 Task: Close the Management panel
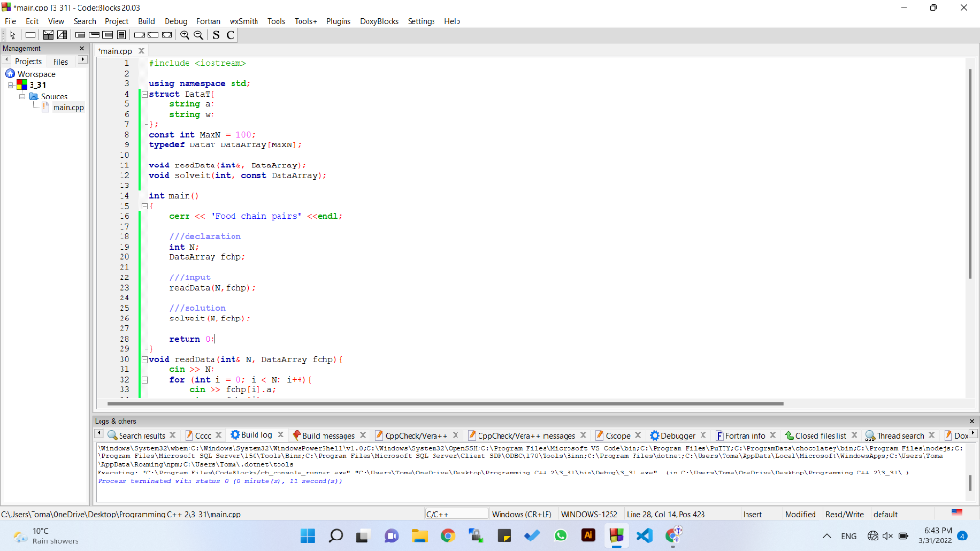(81, 48)
